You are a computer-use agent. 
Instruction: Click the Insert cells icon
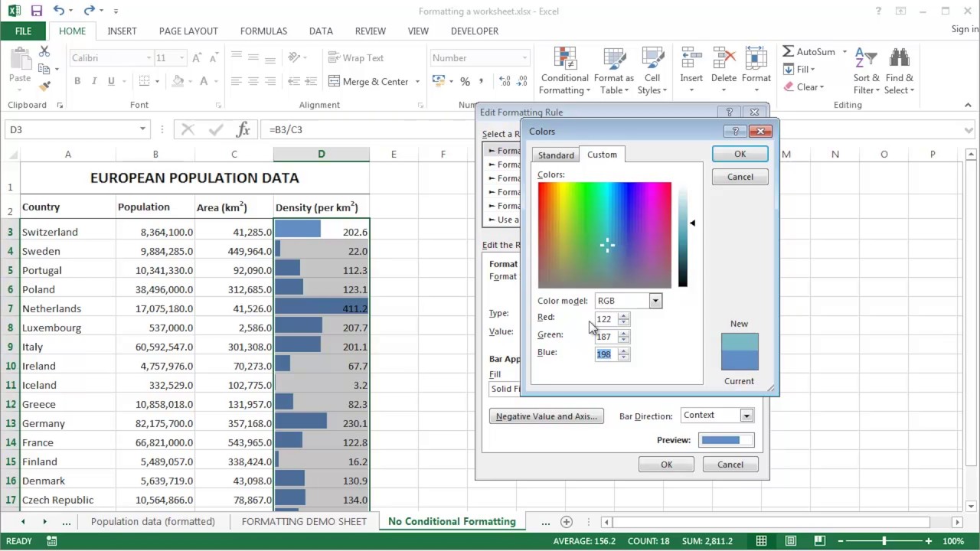click(691, 58)
